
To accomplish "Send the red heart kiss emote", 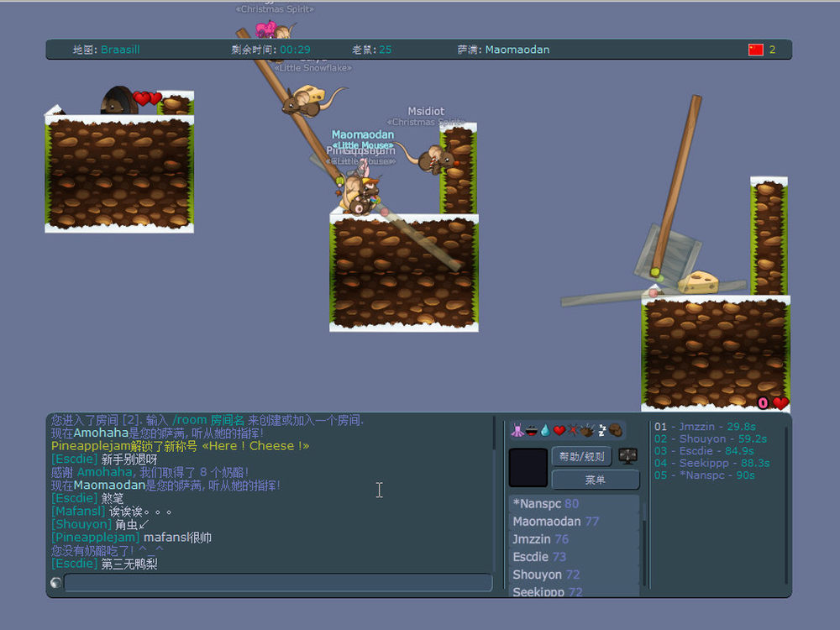I will click(x=559, y=430).
